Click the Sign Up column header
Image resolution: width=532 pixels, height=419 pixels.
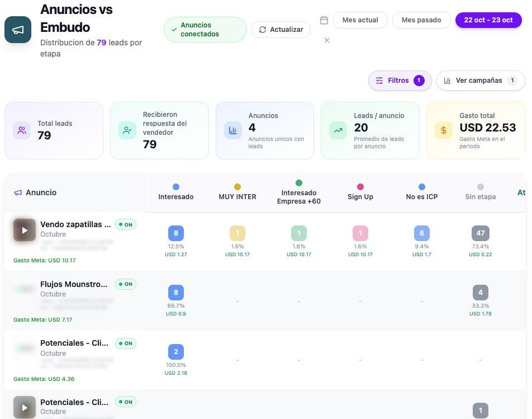click(x=360, y=196)
